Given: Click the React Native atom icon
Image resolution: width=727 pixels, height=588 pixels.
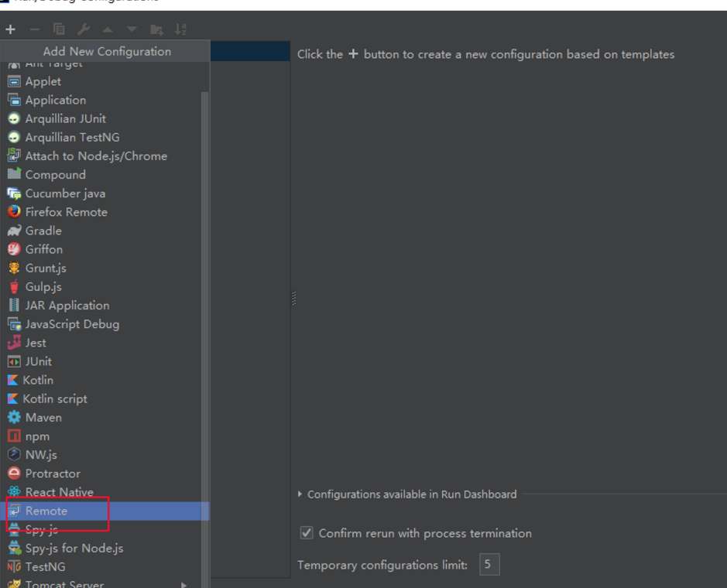Looking at the screenshot, I should point(15,491).
